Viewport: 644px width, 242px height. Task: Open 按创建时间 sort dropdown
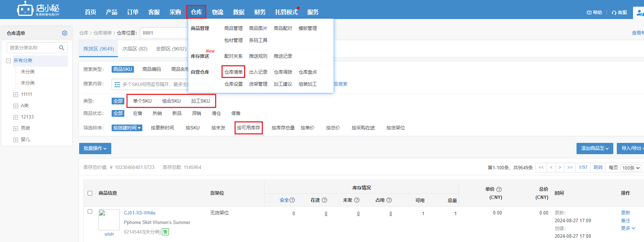click(x=127, y=128)
